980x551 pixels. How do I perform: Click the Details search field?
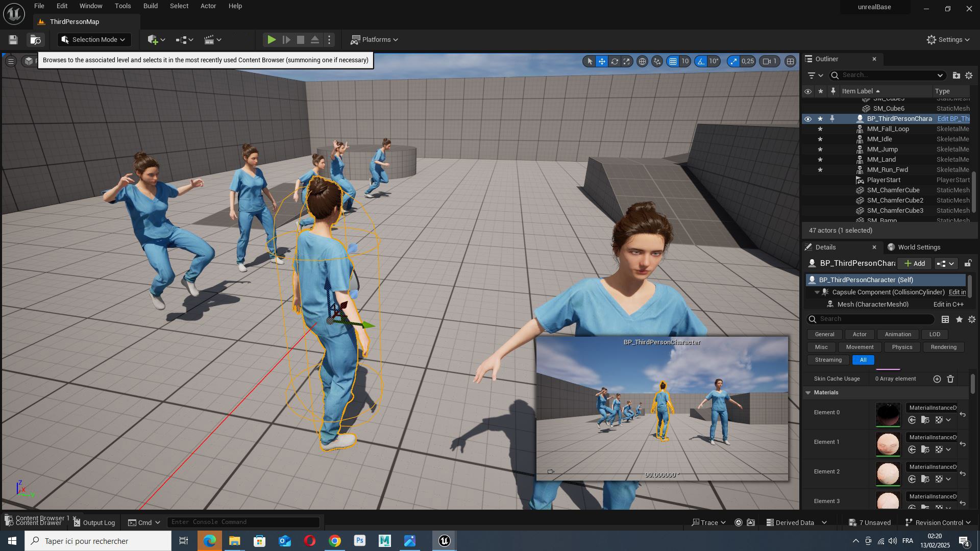tap(871, 319)
